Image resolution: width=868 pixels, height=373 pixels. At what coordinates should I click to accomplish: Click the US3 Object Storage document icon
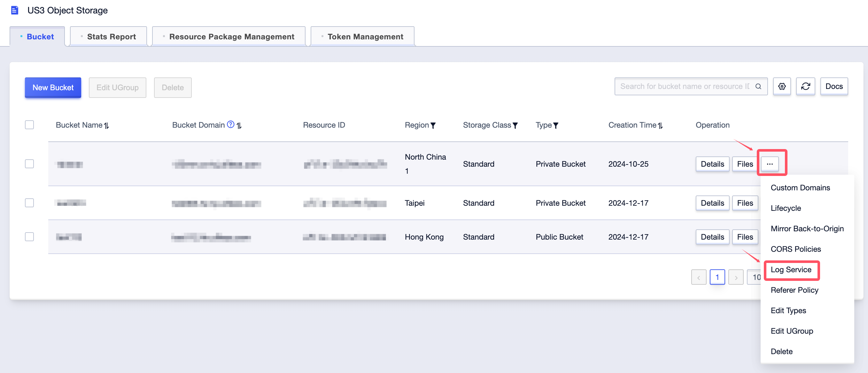pos(14,10)
